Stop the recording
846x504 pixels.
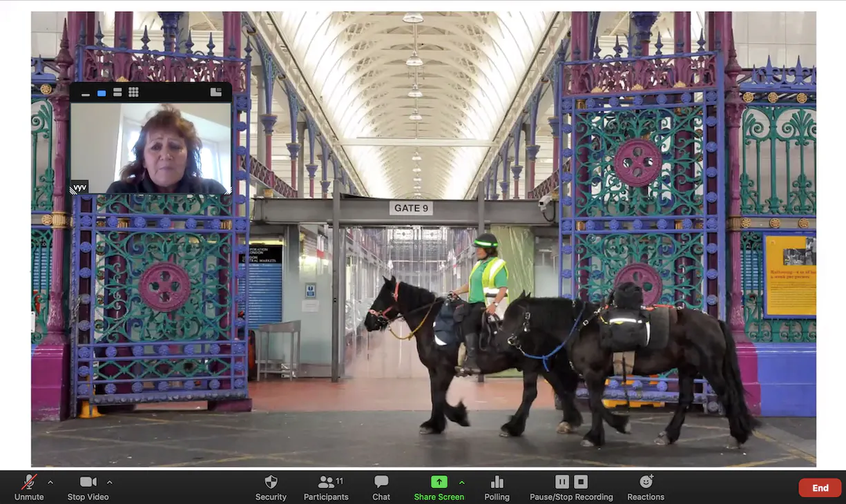pyautogui.click(x=581, y=482)
